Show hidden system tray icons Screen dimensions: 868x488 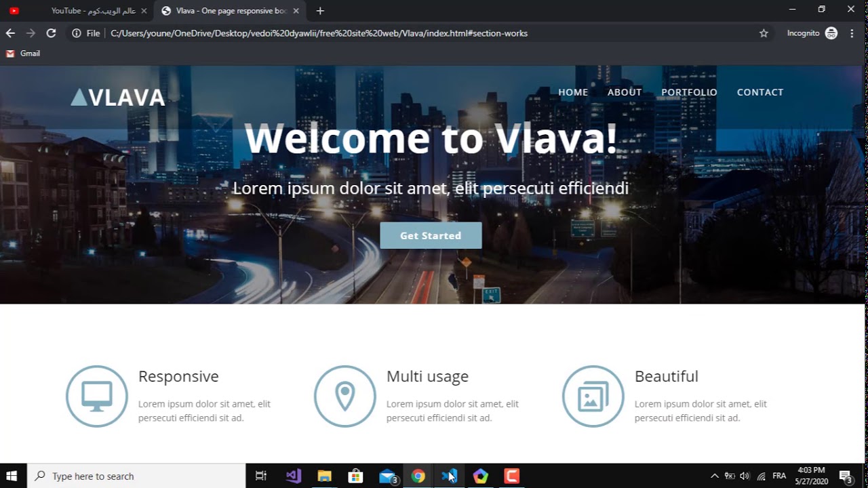pyautogui.click(x=714, y=476)
